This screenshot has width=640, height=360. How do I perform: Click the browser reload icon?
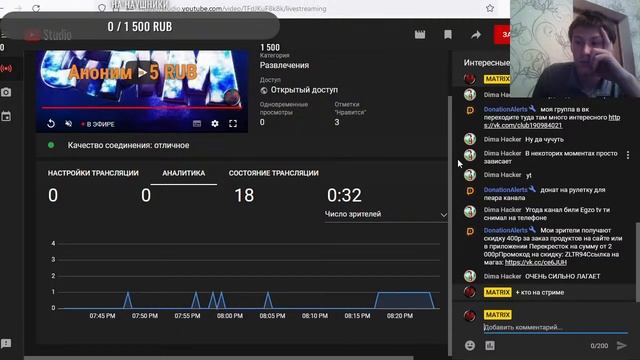click(36, 8)
